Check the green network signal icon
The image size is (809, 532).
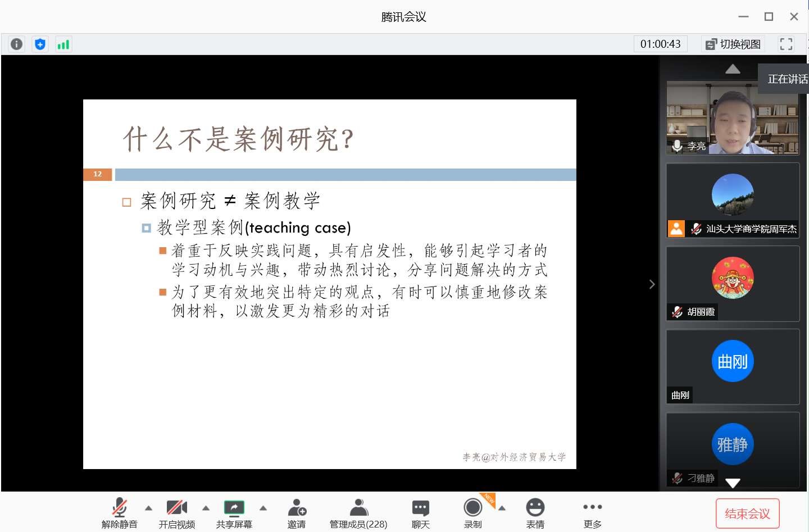[63, 44]
